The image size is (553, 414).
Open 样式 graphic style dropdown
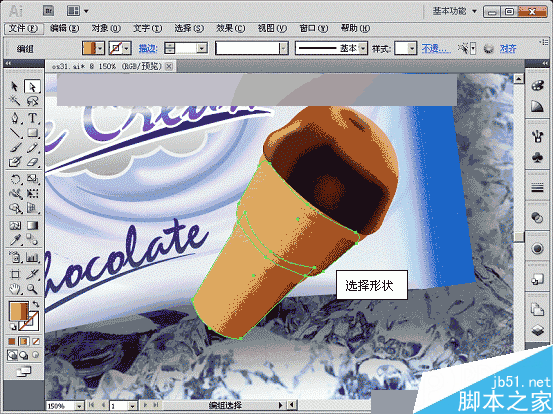pos(412,48)
